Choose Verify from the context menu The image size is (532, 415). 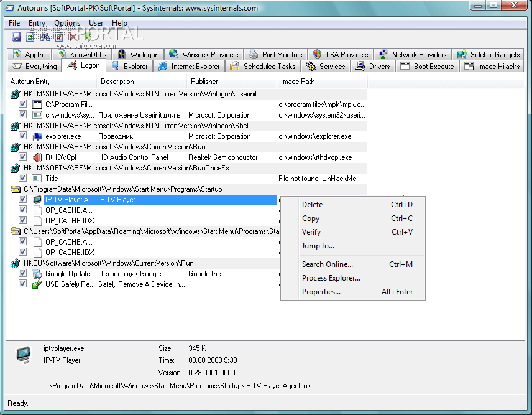[353, 232]
